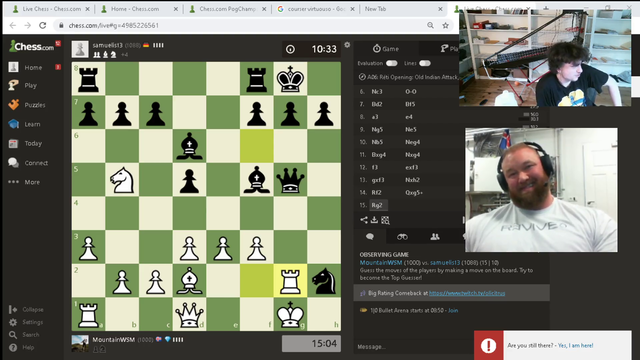This screenshot has height=360, width=640.
Task: Open board settings gear icon
Action: [x=347, y=45]
